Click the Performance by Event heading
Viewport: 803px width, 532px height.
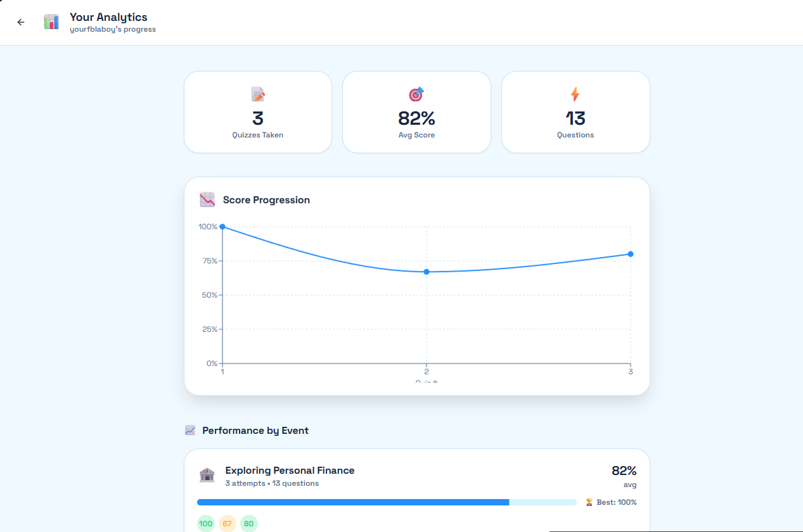tap(255, 431)
